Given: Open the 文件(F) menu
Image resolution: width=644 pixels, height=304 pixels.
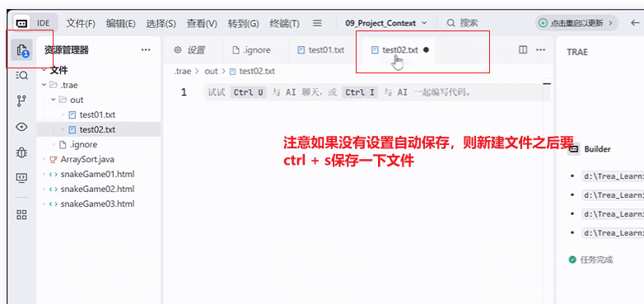Looking at the screenshot, I should [81, 23].
